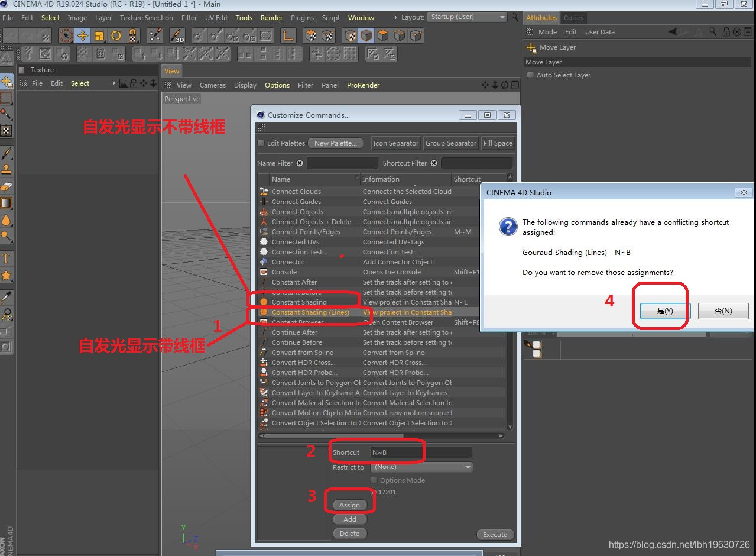The width and height of the screenshot is (756, 556).
Task: Open the Texture Selection menu
Action: point(146,18)
